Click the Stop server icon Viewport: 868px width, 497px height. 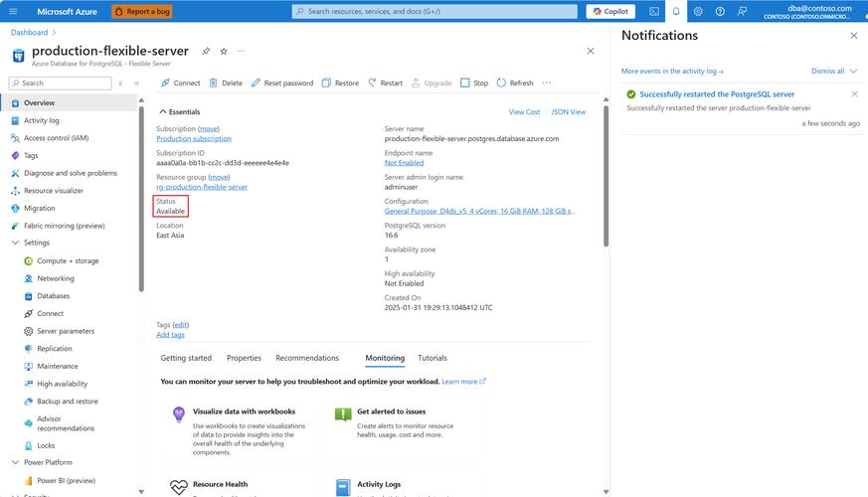[x=465, y=83]
